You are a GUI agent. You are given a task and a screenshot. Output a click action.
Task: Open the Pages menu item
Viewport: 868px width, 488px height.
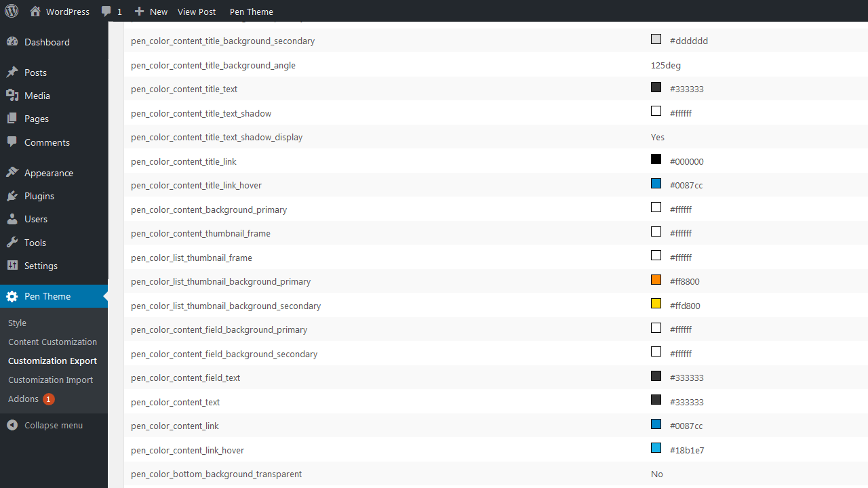(x=37, y=119)
